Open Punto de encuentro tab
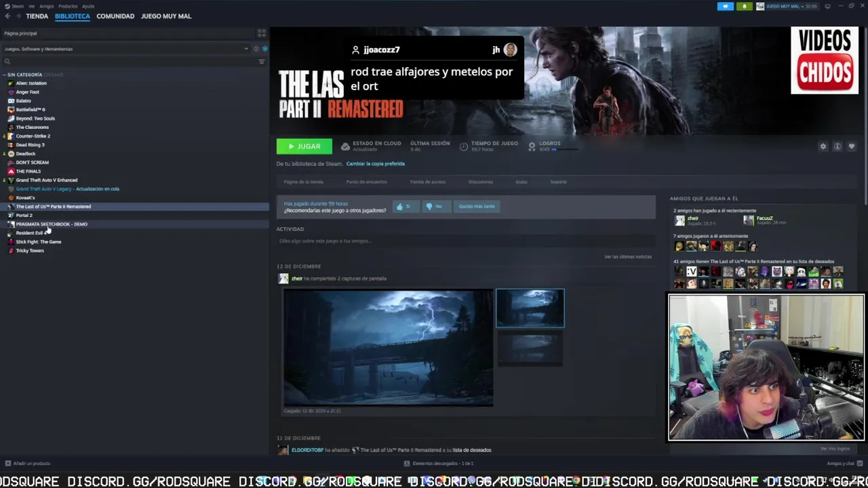The image size is (868, 488). 366,182
